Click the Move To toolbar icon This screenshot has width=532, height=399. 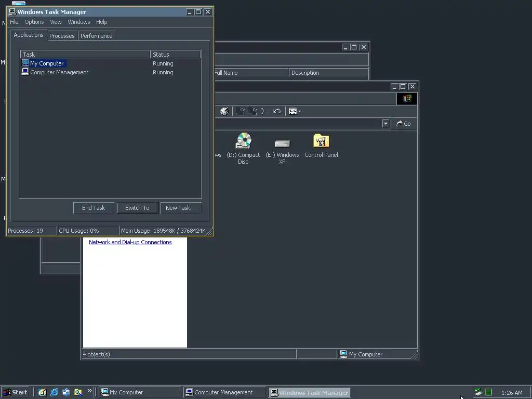[240, 111]
